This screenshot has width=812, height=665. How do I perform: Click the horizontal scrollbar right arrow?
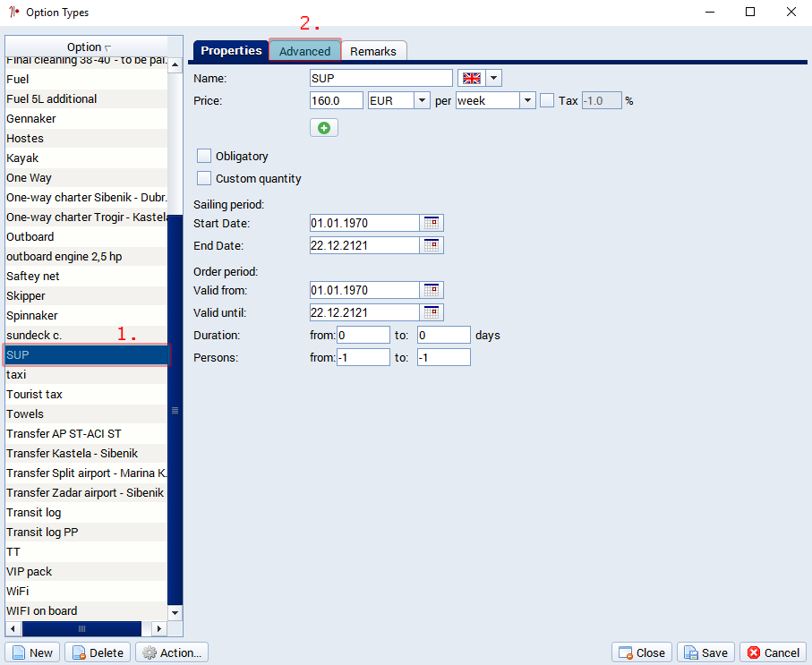click(x=159, y=628)
